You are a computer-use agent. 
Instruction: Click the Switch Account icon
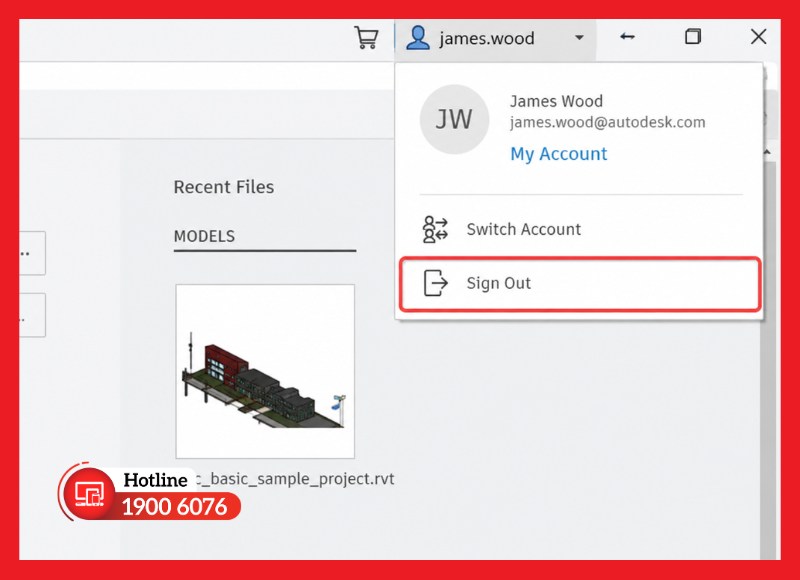(x=435, y=230)
